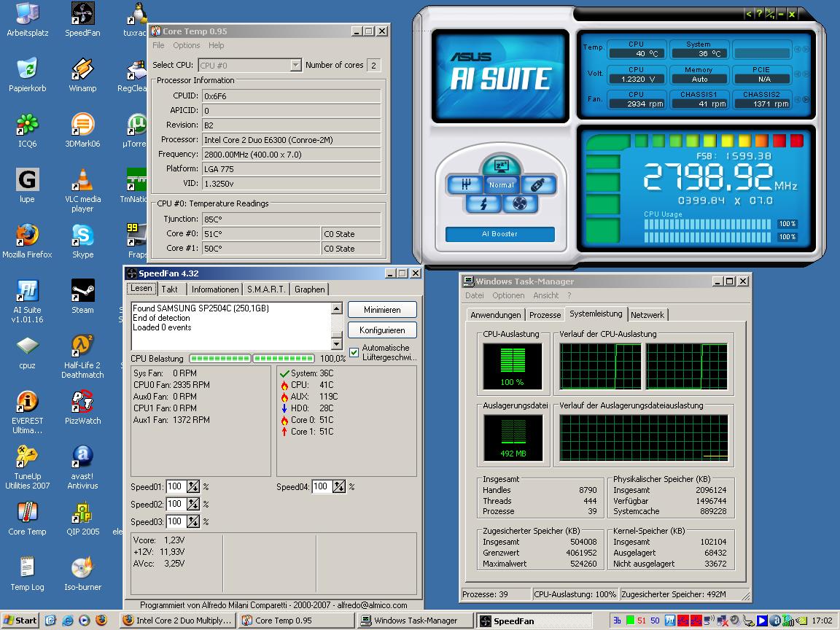Click the Speed01 value field in SpeedFan
Screen dimensions: 840x630
(176, 486)
